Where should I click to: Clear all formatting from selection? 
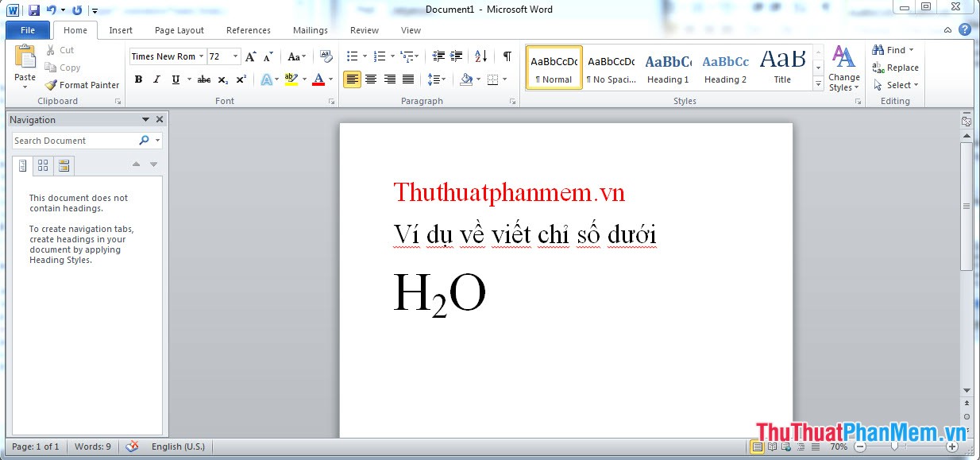point(326,56)
